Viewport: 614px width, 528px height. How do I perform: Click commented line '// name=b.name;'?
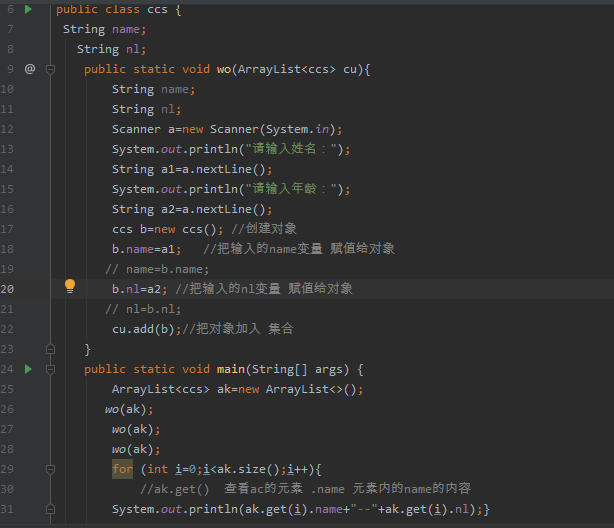[157, 269]
